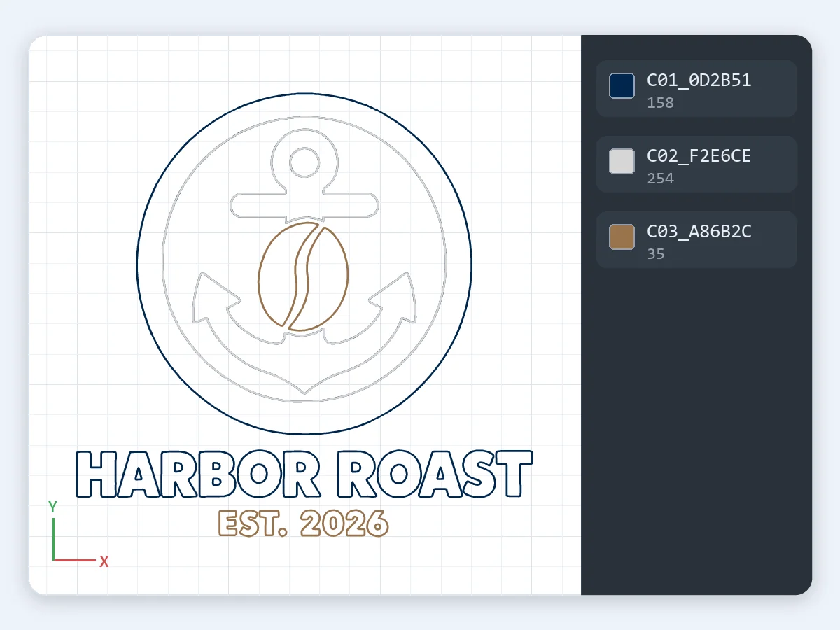
Task: Click the red X axis label
Action: point(104,561)
